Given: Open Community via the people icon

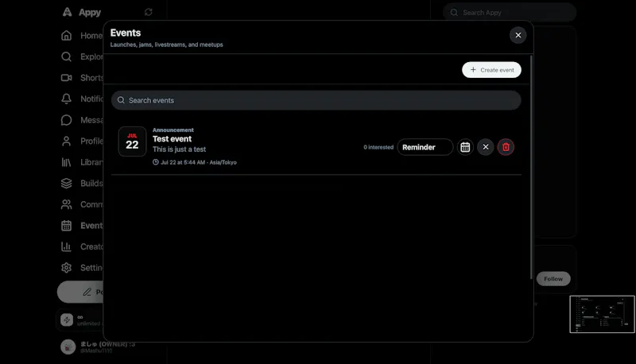Looking at the screenshot, I should (x=67, y=204).
